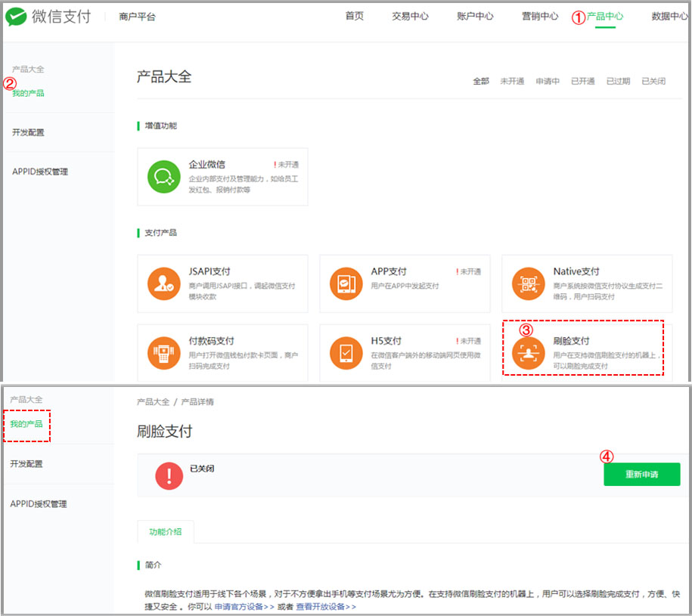Click 产品详情 in the breadcrumb
Image resolution: width=692 pixels, height=616 pixels.
(x=197, y=401)
